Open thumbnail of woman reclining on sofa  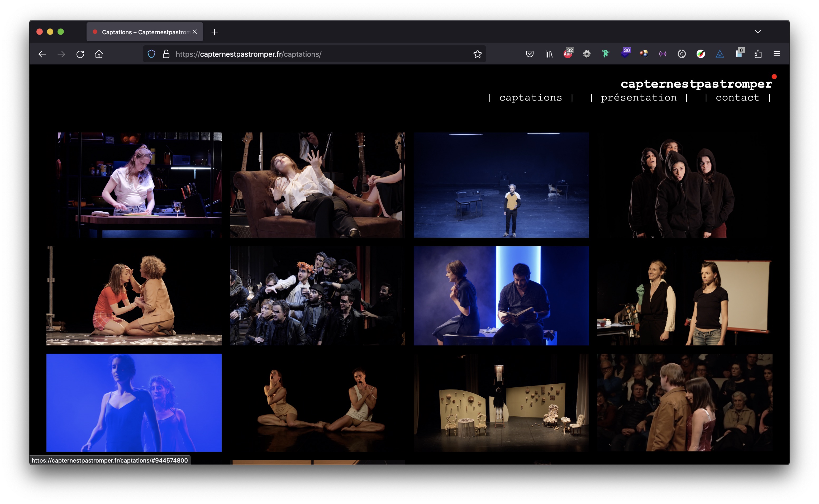click(317, 185)
